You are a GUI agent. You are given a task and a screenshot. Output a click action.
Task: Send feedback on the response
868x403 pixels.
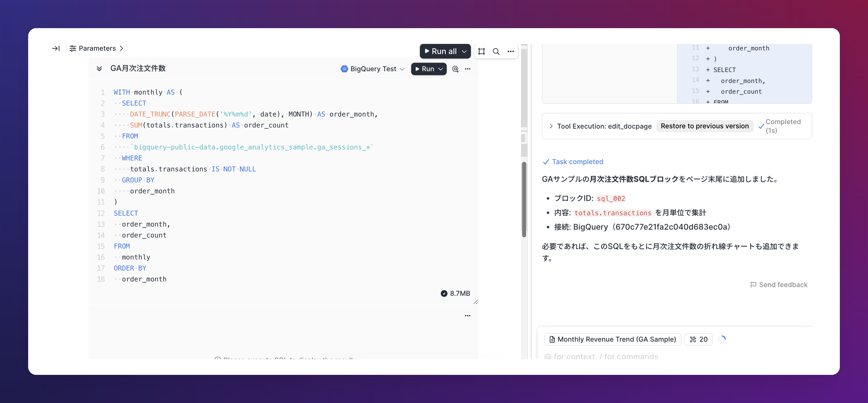(779, 285)
